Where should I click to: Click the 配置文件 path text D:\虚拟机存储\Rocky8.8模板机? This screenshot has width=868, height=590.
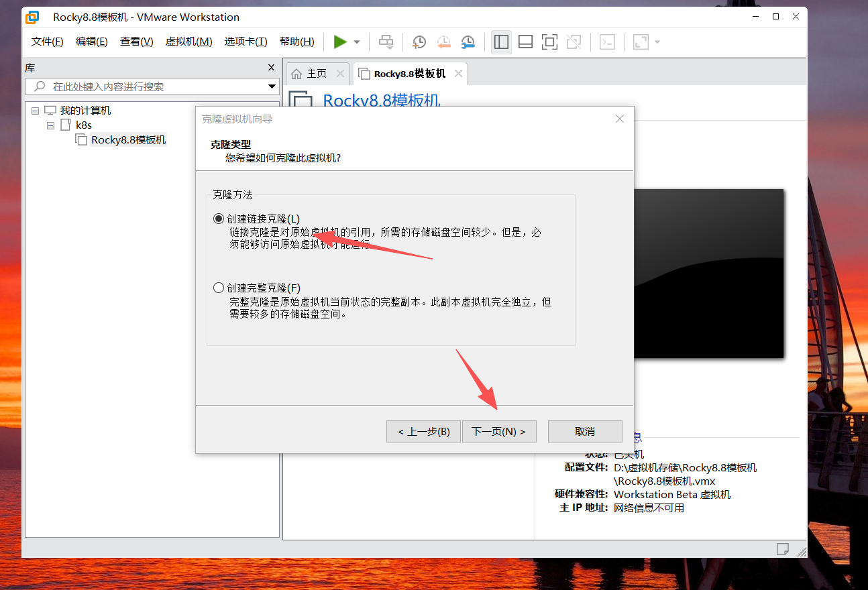click(x=686, y=474)
